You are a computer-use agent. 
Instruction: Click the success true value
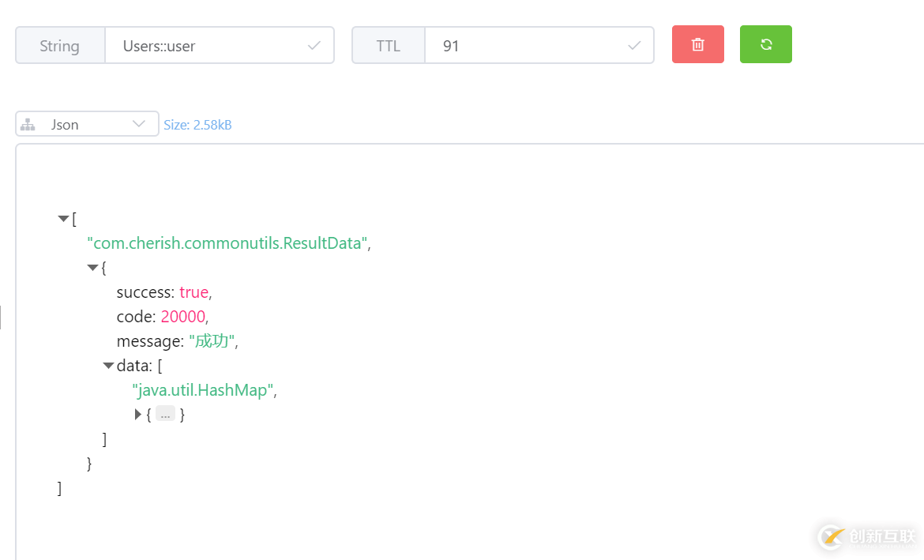tap(193, 292)
